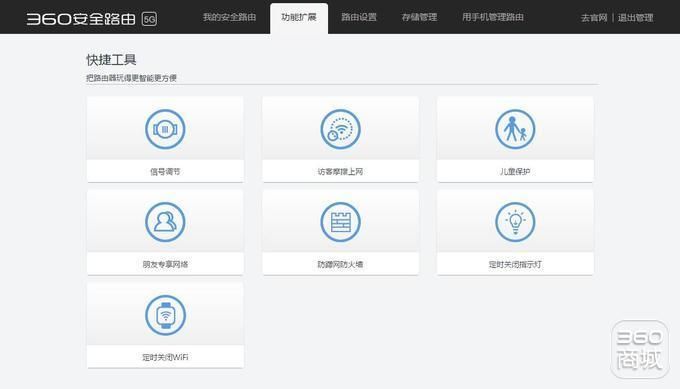The height and width of the screenshot is (389, 680).
Task: Follow the 去官网 link
Action: click(x=594, y=18)
